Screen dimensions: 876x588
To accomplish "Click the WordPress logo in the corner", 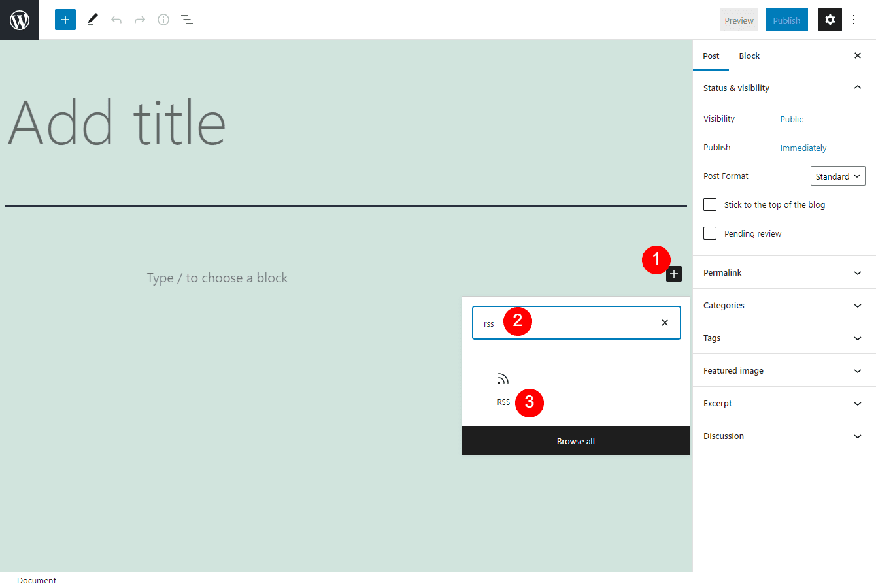I will 19,20.
